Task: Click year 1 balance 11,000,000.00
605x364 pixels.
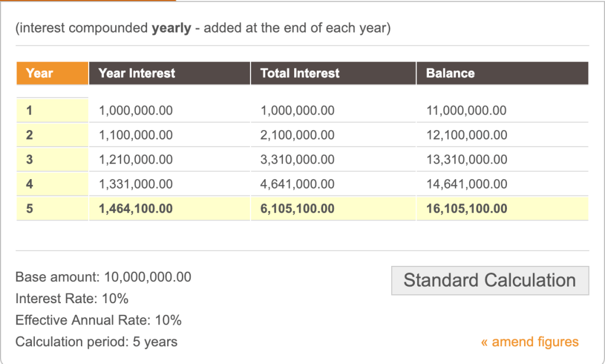Action: point(466,110)
